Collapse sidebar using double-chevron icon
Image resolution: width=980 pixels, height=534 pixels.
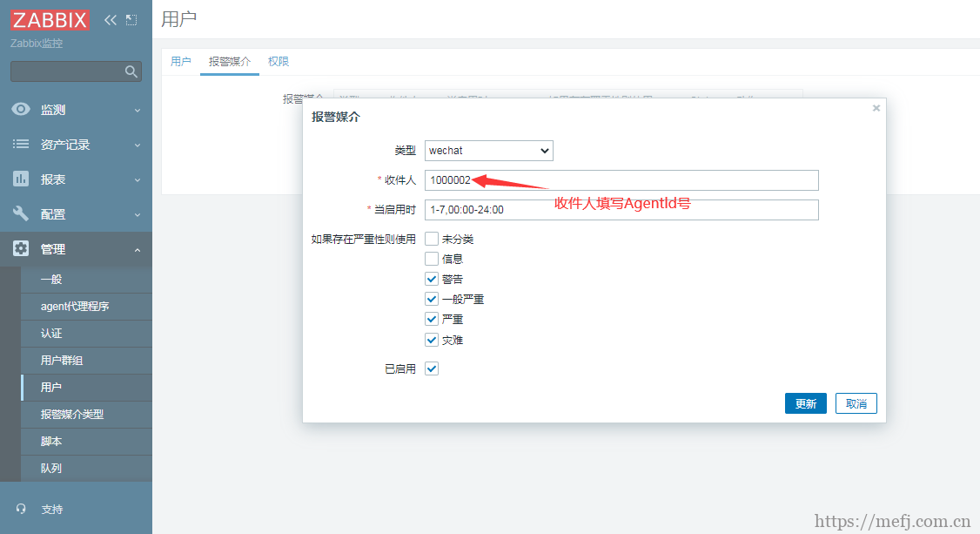[x=110, y=20]
